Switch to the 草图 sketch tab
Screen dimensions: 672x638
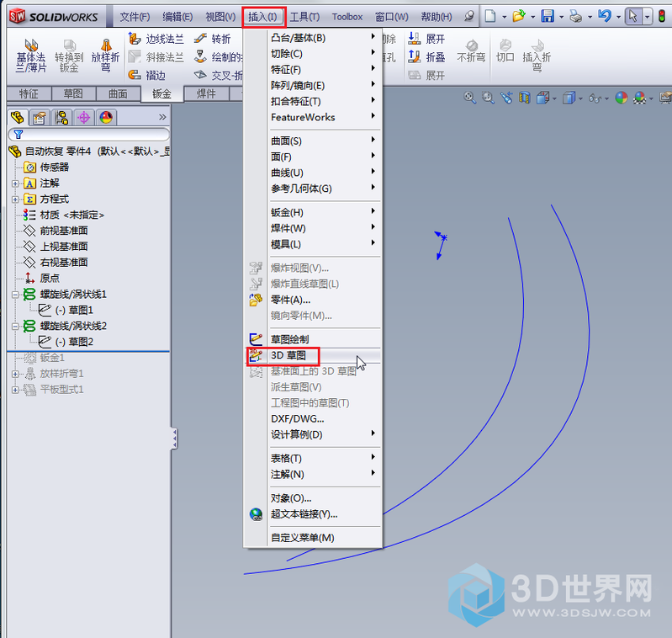[73, 94]
